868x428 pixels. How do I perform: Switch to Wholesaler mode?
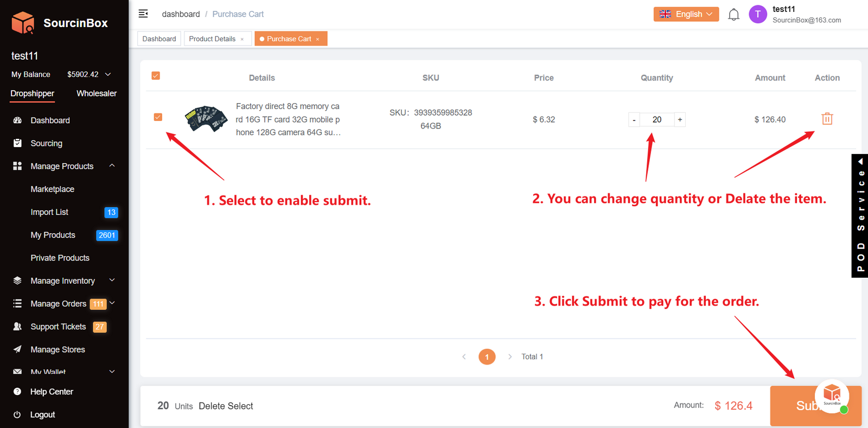point(97,93)
